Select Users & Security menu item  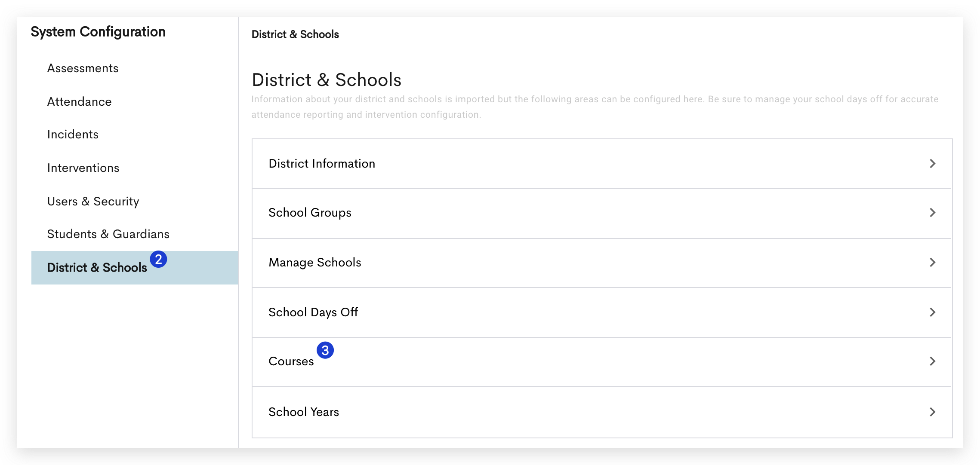[93, 202]
